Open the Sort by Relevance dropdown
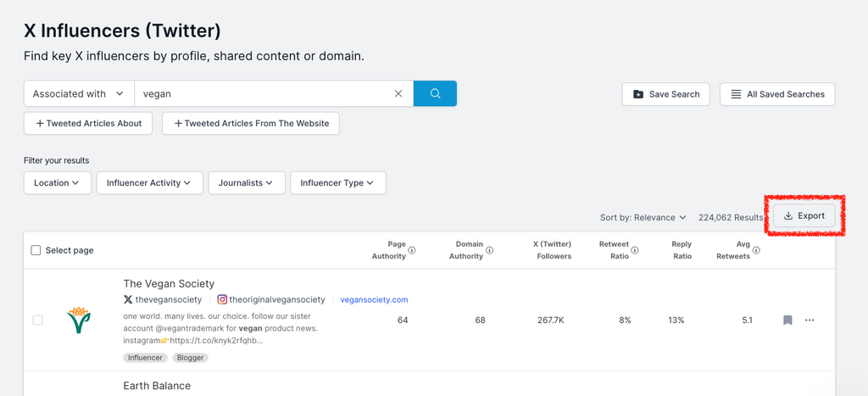The width and height of the screenshot is (868, 396). click(643, 217)
